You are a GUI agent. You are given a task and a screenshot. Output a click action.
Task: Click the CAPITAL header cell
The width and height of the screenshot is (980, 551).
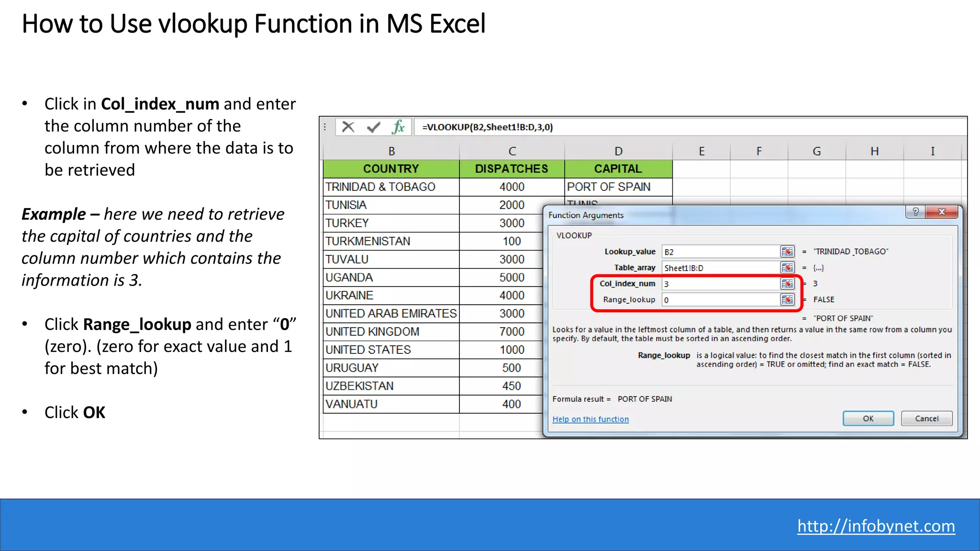[618, 169]
